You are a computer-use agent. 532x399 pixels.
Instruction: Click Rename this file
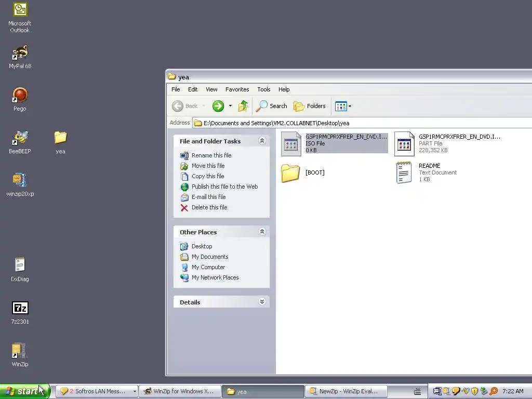tap(206, 155)
